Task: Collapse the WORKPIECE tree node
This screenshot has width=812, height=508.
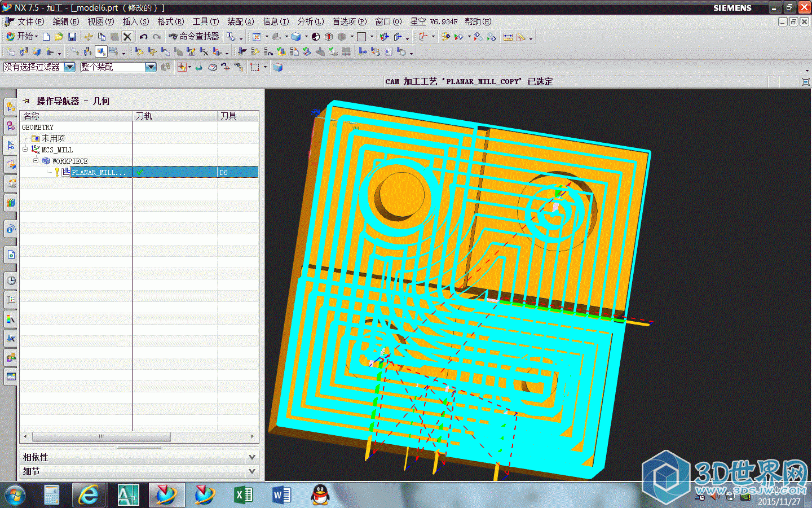Action: [x=36, y=161]
